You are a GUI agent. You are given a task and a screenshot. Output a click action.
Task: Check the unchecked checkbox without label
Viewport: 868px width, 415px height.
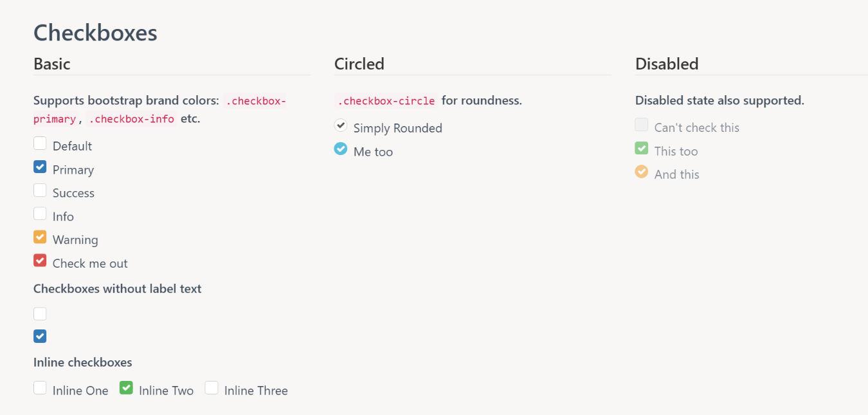[40, 314]
